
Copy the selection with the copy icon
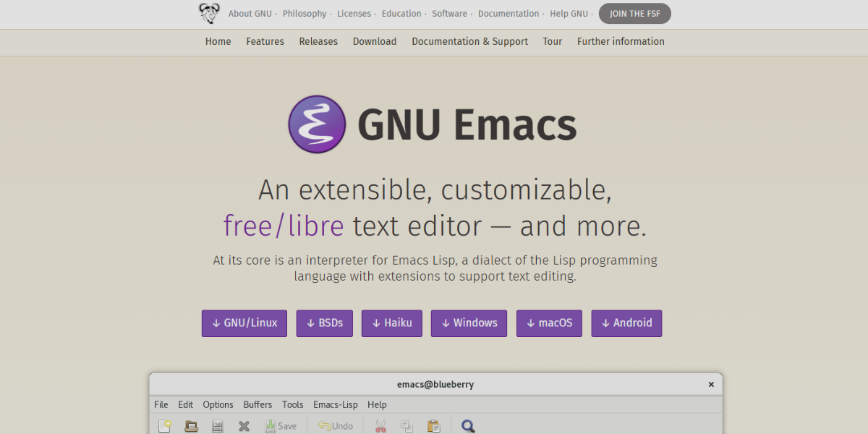pyautogui.click(x=407, y=426)
